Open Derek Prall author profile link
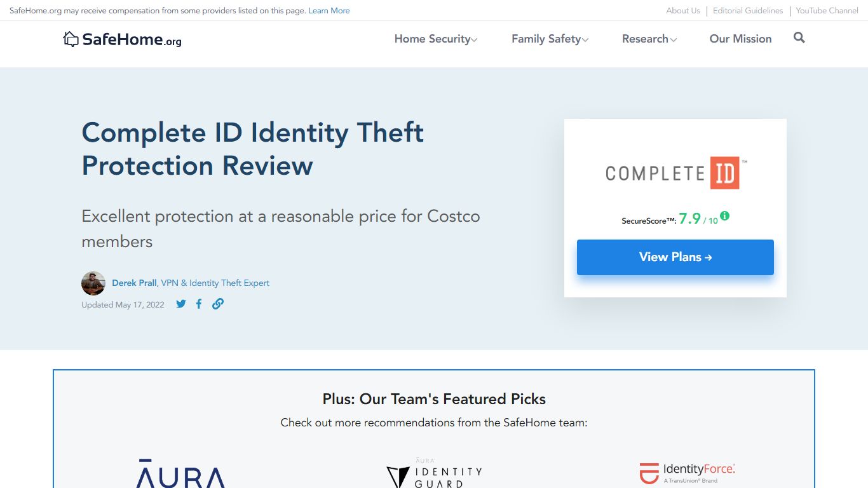The width and height of the screenshot is (868, 488). coord(134,283)
